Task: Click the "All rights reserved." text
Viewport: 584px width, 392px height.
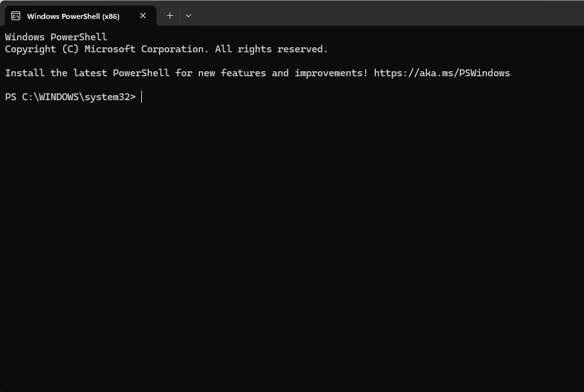Action: click(271, 49)
